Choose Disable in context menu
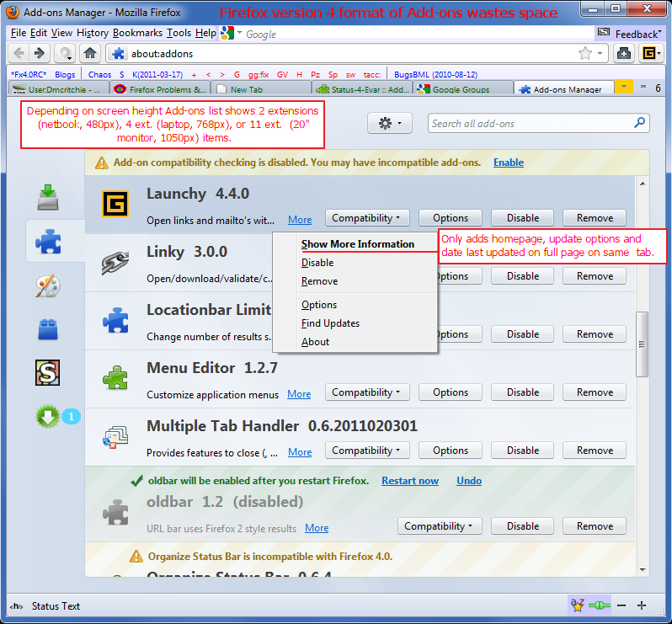Image resolution: width=672 pixels, height=624 pixels. coord(317,262)
